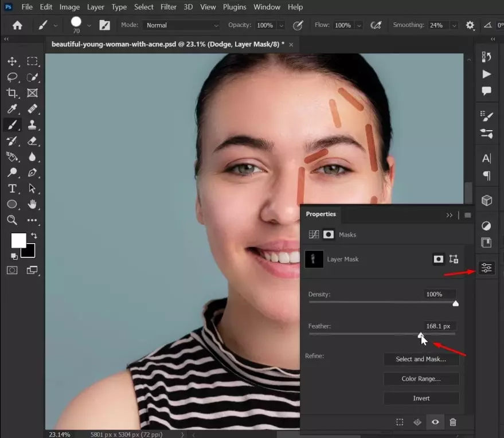The image size is (504, 438).
Task: Select the Move tool
Action: coord(12,61)
